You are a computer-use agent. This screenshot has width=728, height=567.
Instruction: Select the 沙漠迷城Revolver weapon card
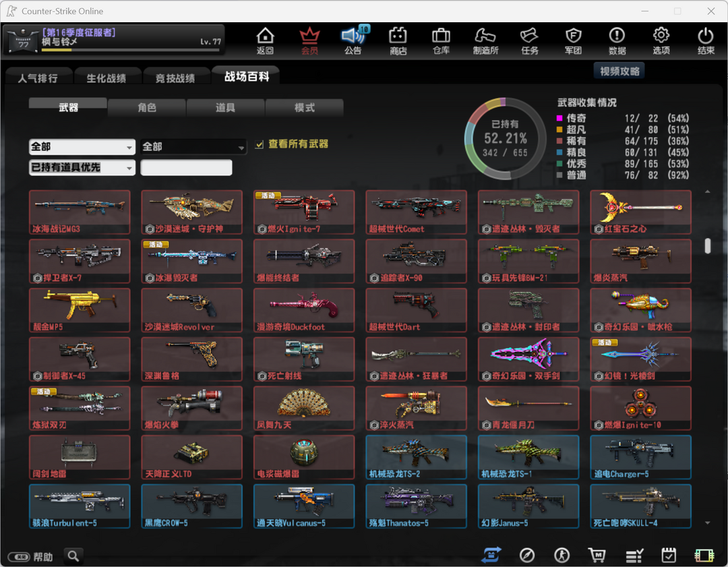191,310
